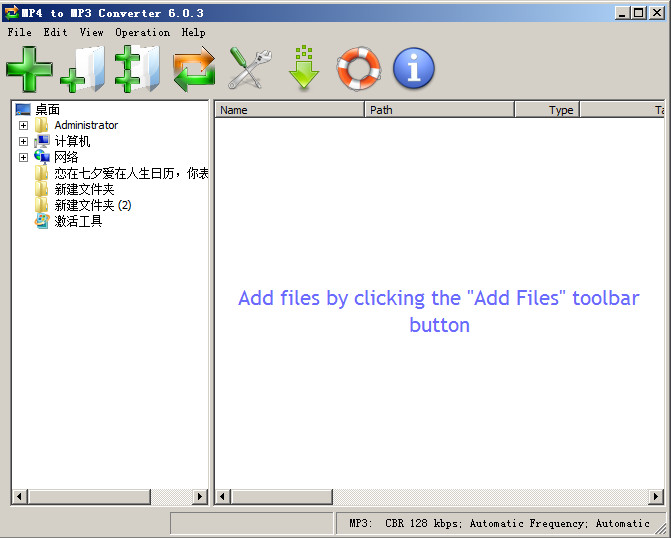This screenshot has height=538, width=671.
Task: Click folder tree's left scroll arrow
Action: coord(19,496)
